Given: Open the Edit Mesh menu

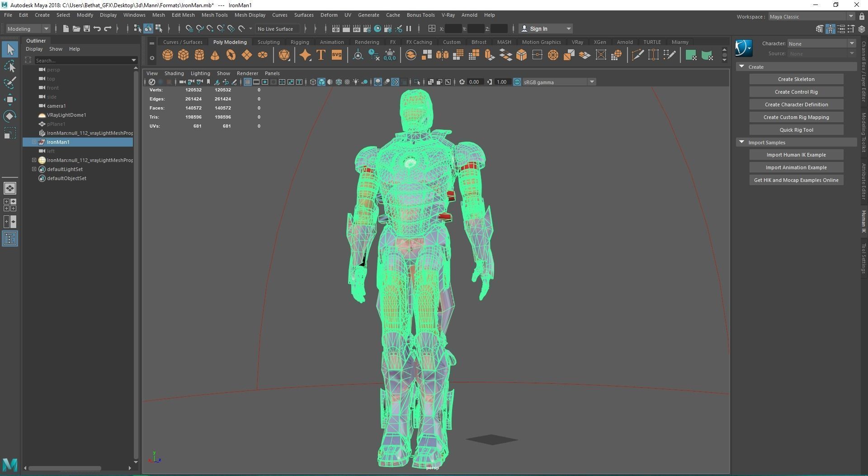Looking at the screenshot, I should (x=183, y=15).
